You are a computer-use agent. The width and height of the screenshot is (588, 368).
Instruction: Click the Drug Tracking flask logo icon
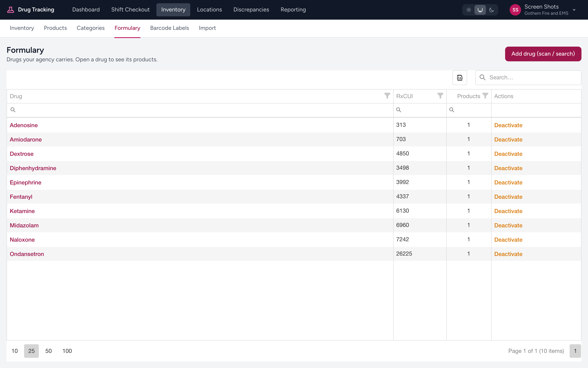[10, 10]
